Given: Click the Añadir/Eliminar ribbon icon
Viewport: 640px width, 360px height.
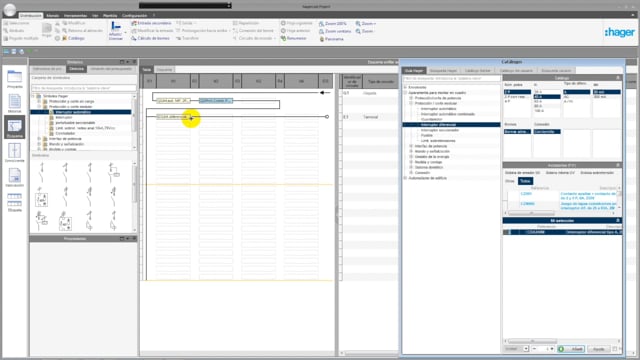Looking at the screenshot, I should pos(116,31).
